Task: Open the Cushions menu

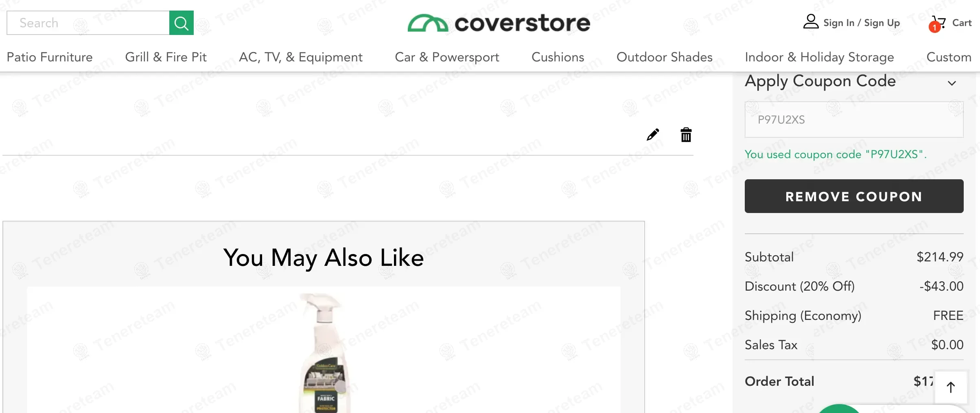Action: pos(558,57)
